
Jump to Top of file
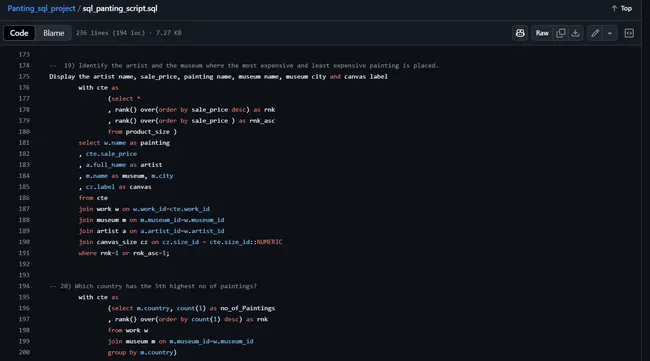click(622, 8)
